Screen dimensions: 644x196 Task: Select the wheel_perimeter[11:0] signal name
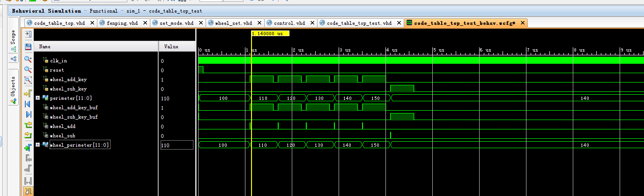click(x=79, y=145)
